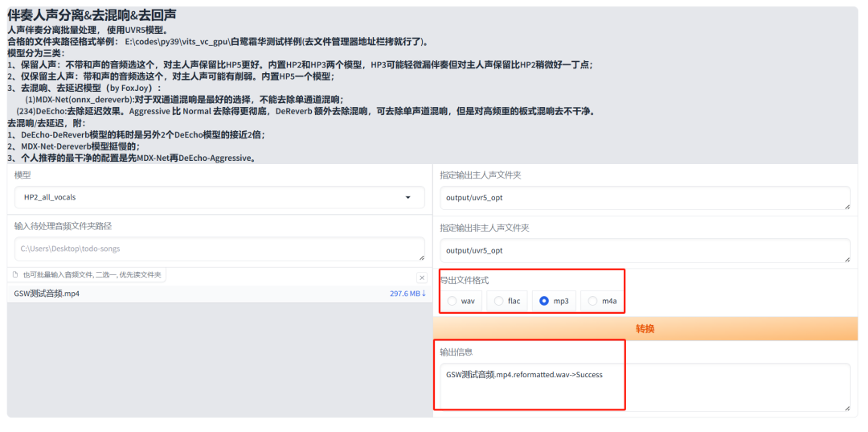Click the 导出文件格式 label
868x432 pixels.
[465, 280]
